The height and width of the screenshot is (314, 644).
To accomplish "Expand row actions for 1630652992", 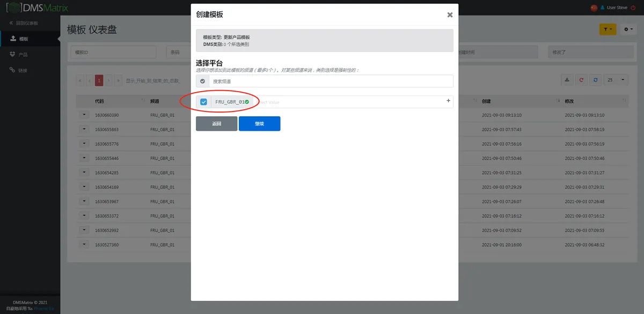I will (84, 230).
